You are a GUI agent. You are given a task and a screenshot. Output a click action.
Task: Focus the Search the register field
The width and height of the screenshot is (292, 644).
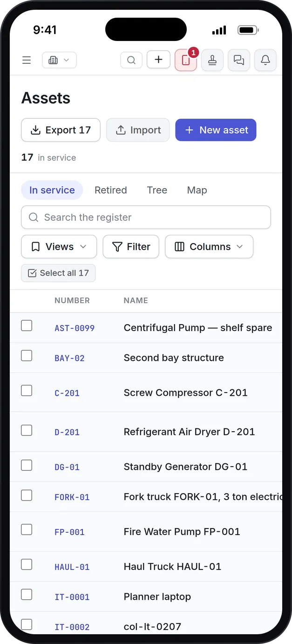click(x=146, y=217)
